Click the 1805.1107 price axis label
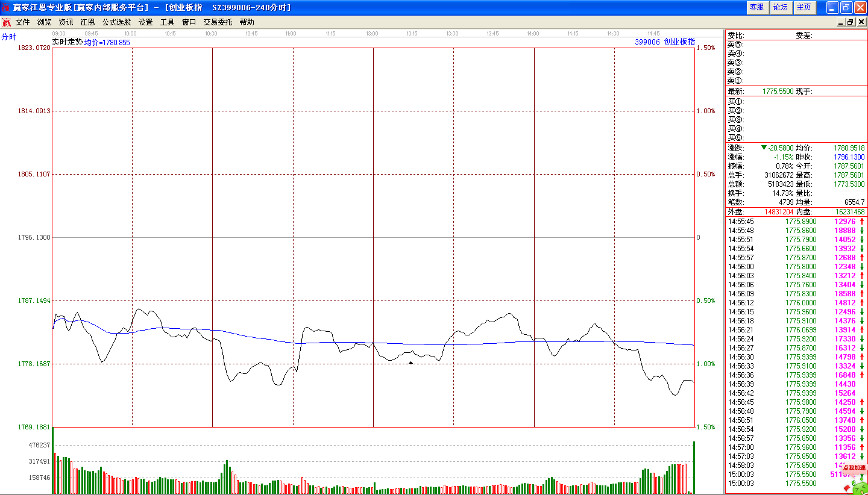This screenshot has width=868, height=495. [x=34, y=174]
